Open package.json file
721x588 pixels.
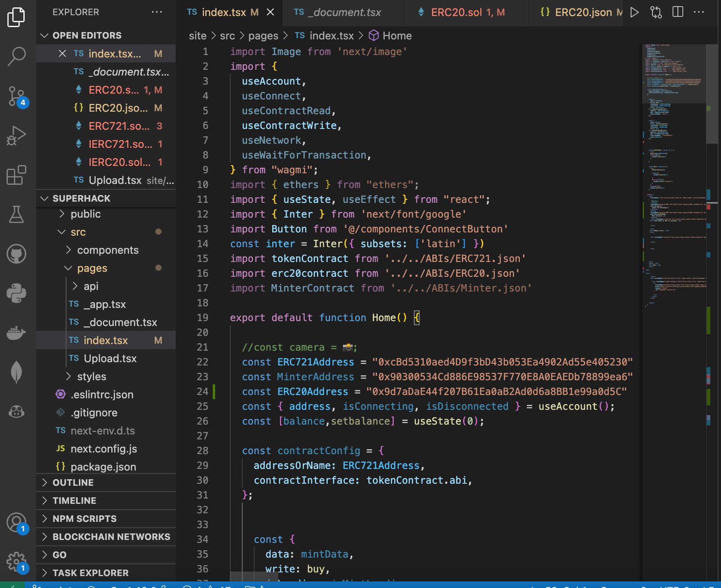click(106, 467)
